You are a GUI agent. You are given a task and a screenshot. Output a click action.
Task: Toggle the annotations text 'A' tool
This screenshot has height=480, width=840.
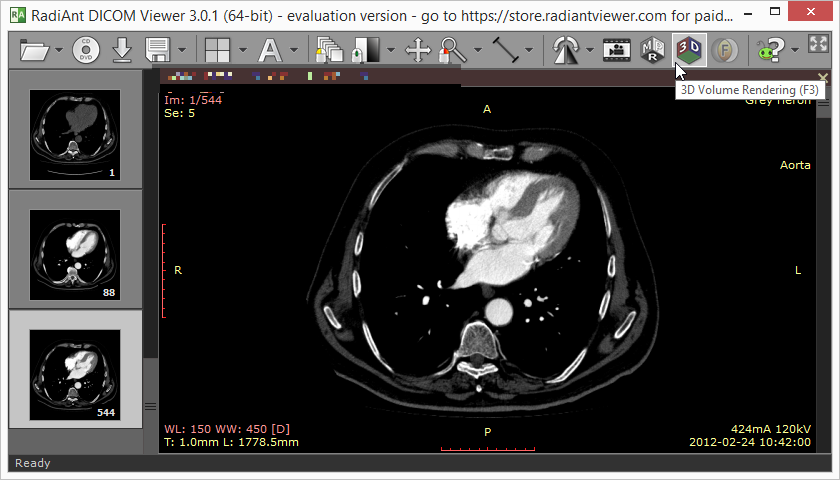coord(270,50)
